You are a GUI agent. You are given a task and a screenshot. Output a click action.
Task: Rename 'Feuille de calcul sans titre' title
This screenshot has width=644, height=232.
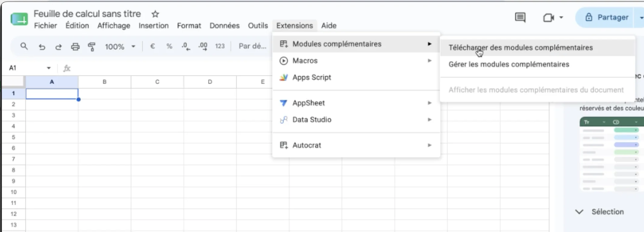tap(87, 14)
